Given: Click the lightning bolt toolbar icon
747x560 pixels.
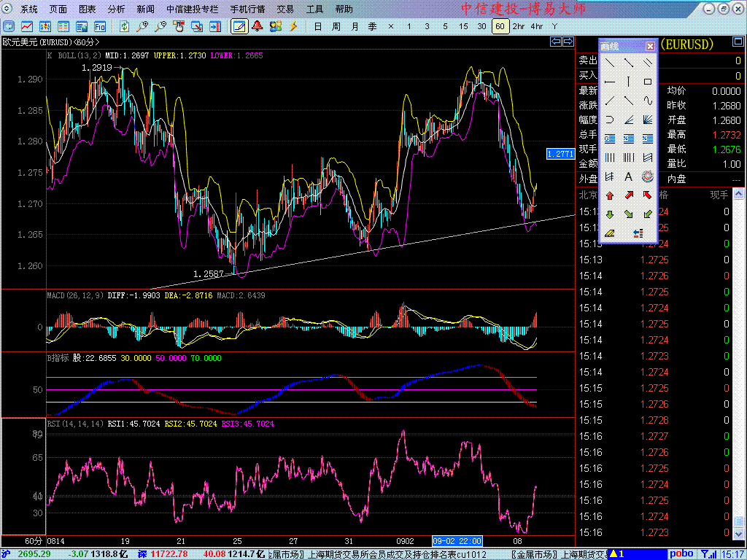Looking at the screenshot, I should [293, 26].
